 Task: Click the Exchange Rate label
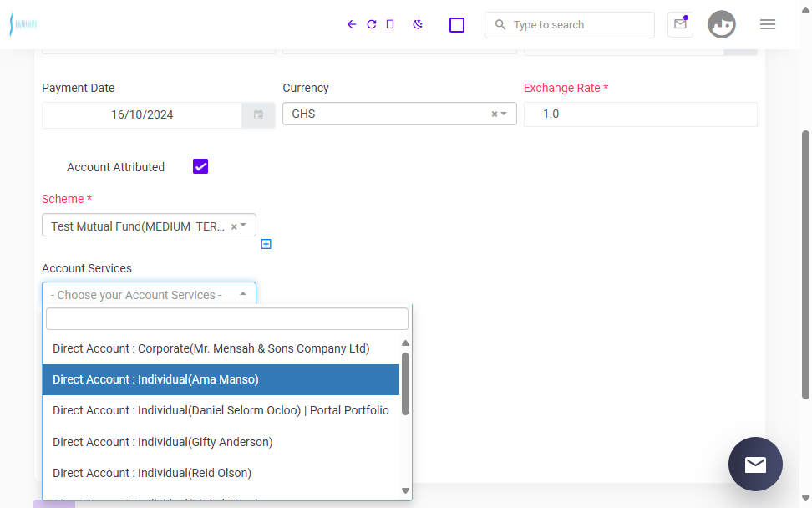pyautogui.click(x=566, y=88)
